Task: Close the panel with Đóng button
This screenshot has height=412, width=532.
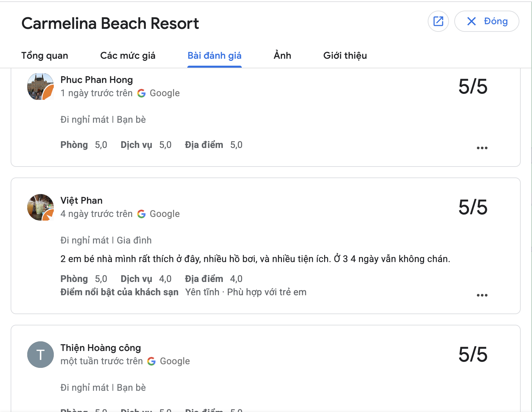Action: point(487,21)
